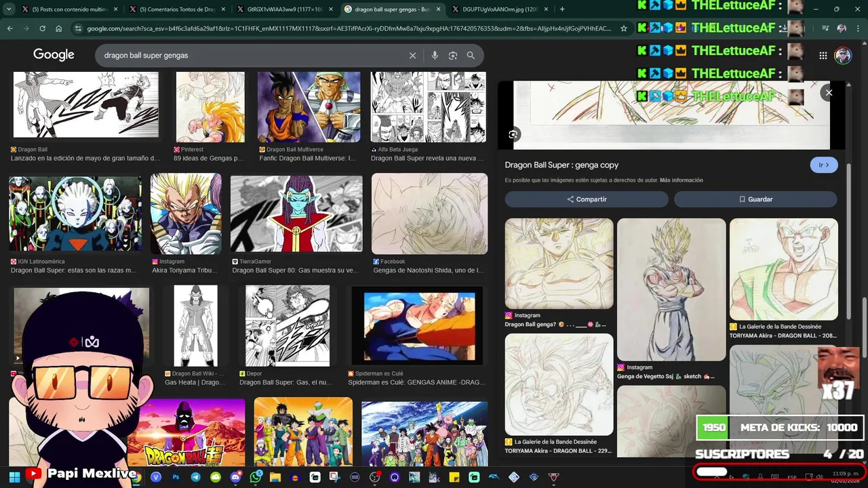The width and height of the screenshot is (868, 488).
Task: Open 'Dragon Ball Super : genga copy' title
Action: click(x=561, y=165)
